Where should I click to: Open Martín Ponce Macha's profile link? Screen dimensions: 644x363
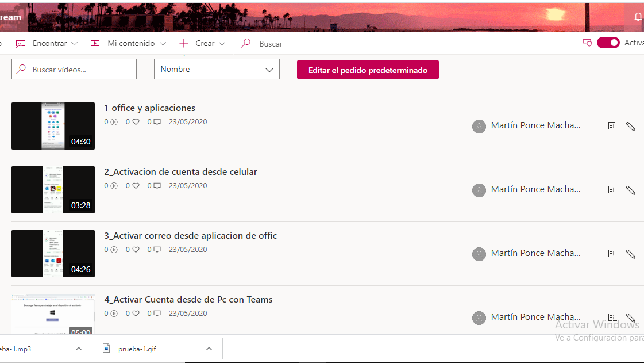coord(535,125)
